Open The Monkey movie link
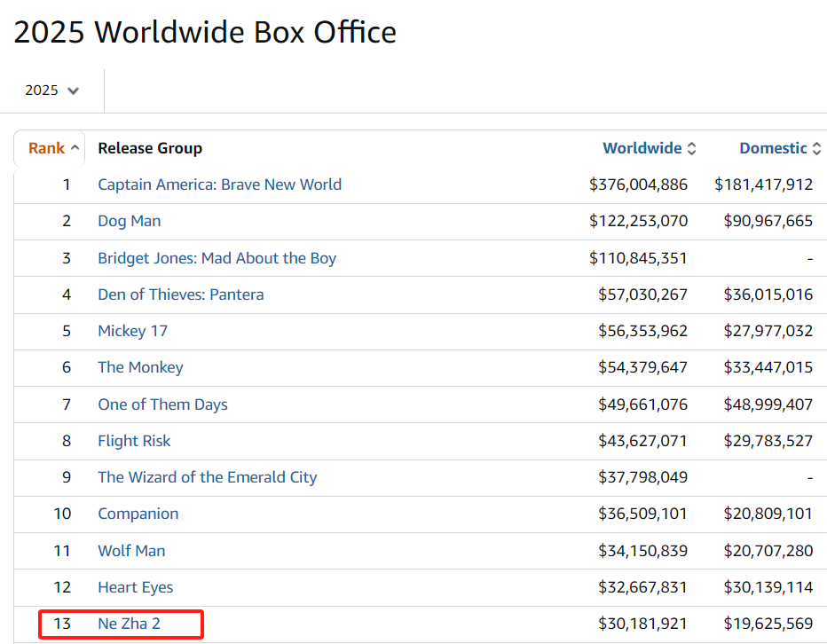The image size is (827, 644). [140, 367]
